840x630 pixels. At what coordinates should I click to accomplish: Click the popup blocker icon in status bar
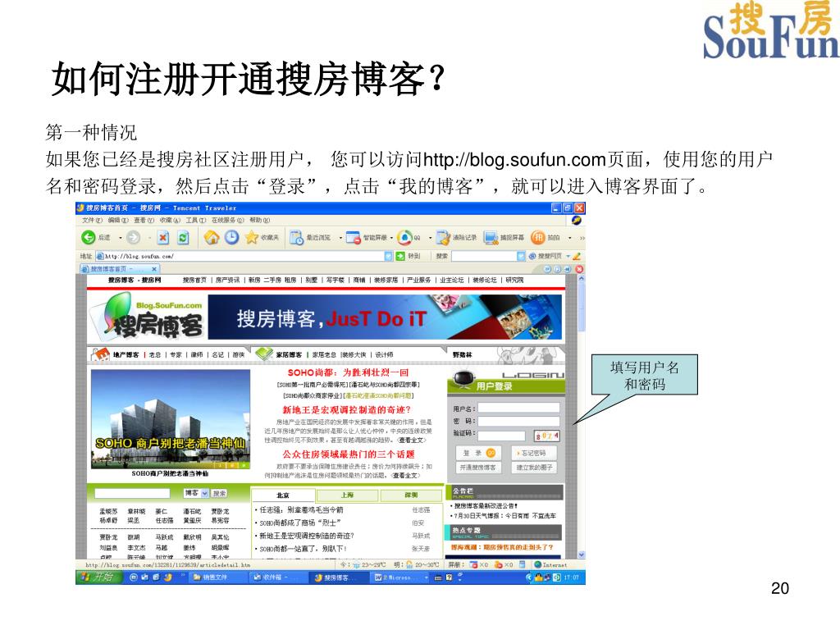473,564
